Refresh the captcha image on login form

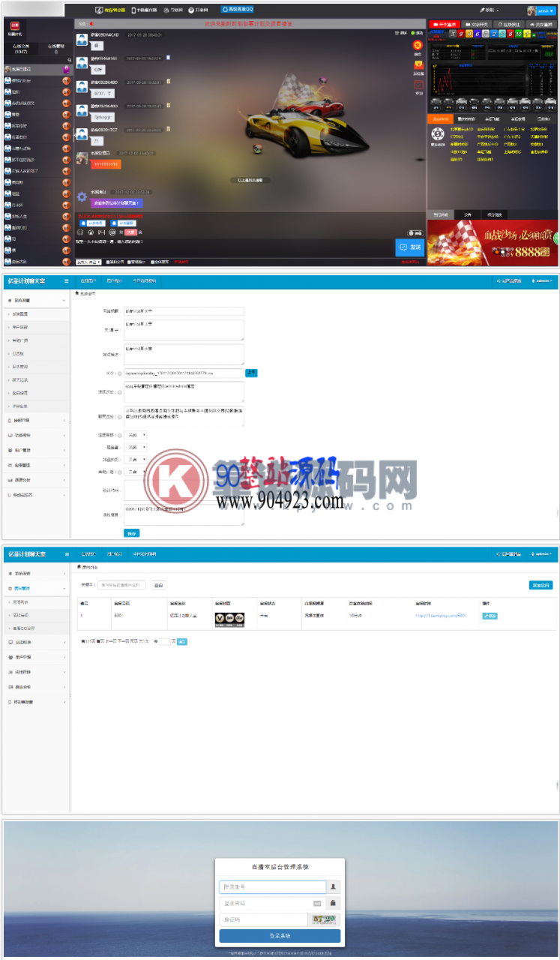(324, 919)
